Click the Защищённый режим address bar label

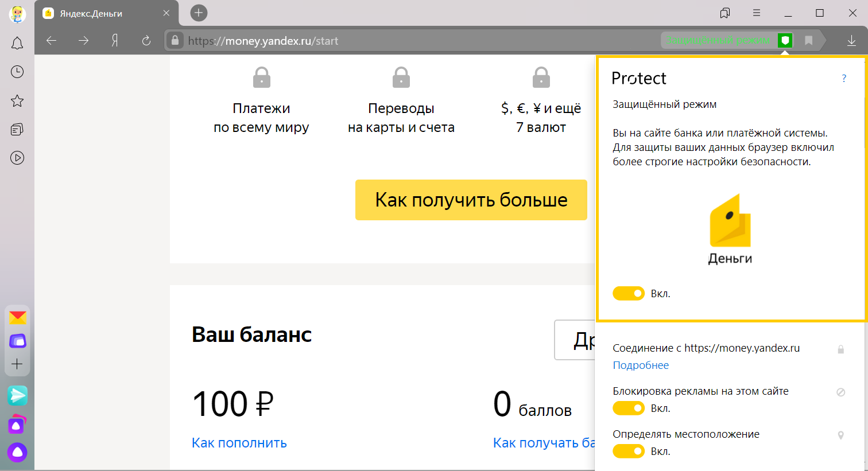pyautogui.click(x=718, y=40)
